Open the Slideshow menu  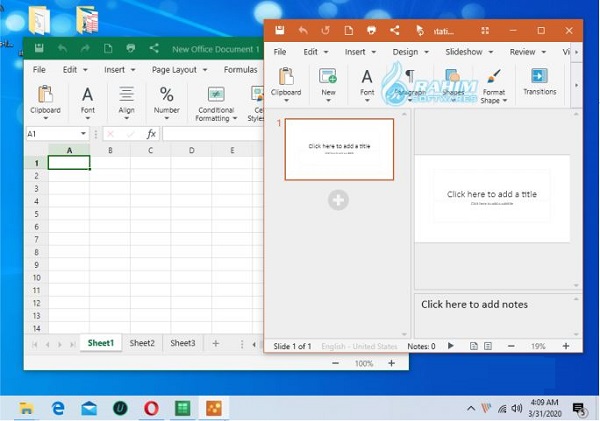[x=468, y=52]
